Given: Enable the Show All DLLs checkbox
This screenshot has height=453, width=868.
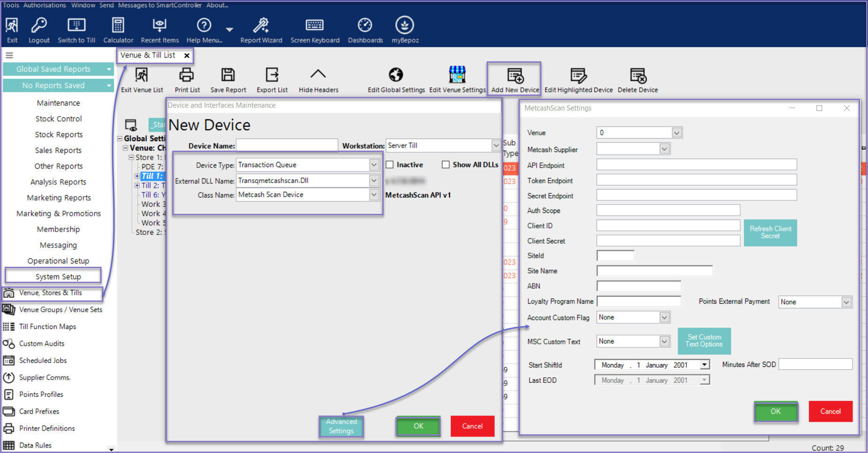Looking at the screenshot, I should (x=446, y=165).
